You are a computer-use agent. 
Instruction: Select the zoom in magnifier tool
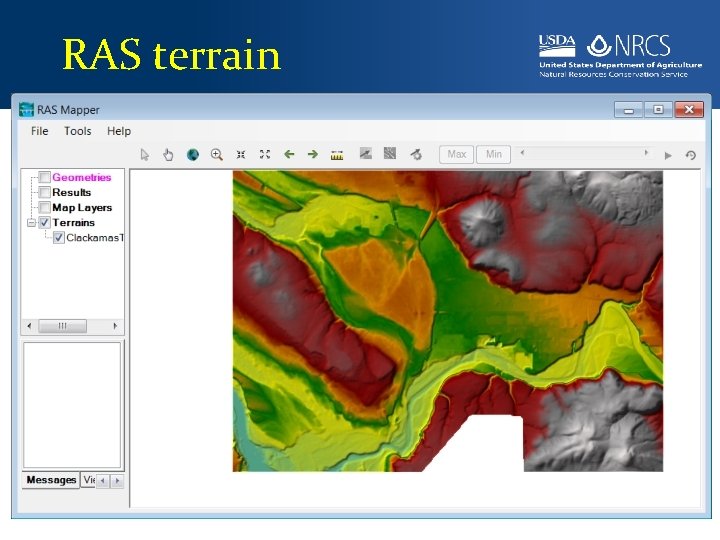tap(217, 155)
